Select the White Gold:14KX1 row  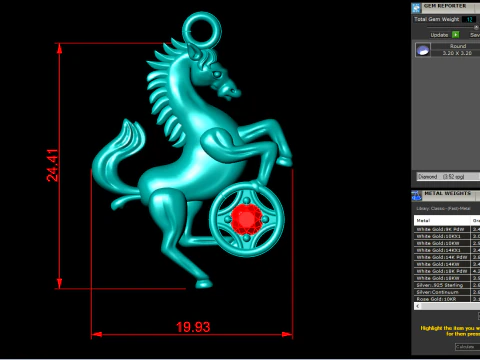(447, 250)
